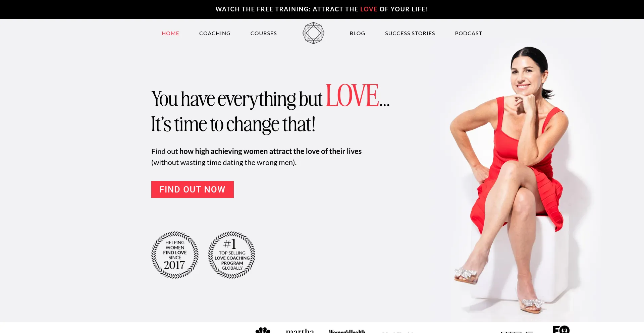Click the geometric gem logo in the header
644x333 pixels.
click(x=313, y=33)
